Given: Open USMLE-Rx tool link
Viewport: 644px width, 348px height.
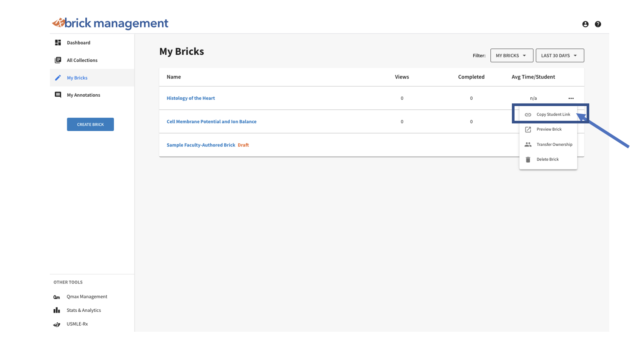Looking at the screenshot, I should pos(77,324).
